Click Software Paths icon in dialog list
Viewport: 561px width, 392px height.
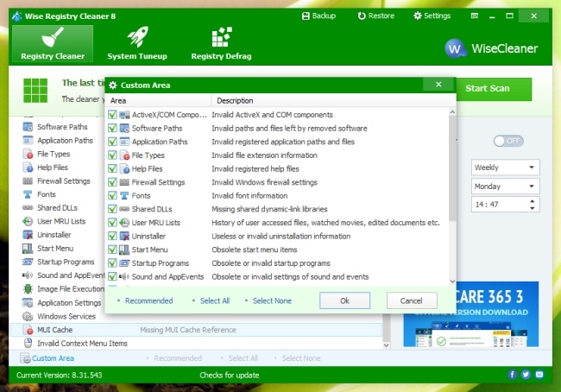pyautogui.click(x=124, y=128)
